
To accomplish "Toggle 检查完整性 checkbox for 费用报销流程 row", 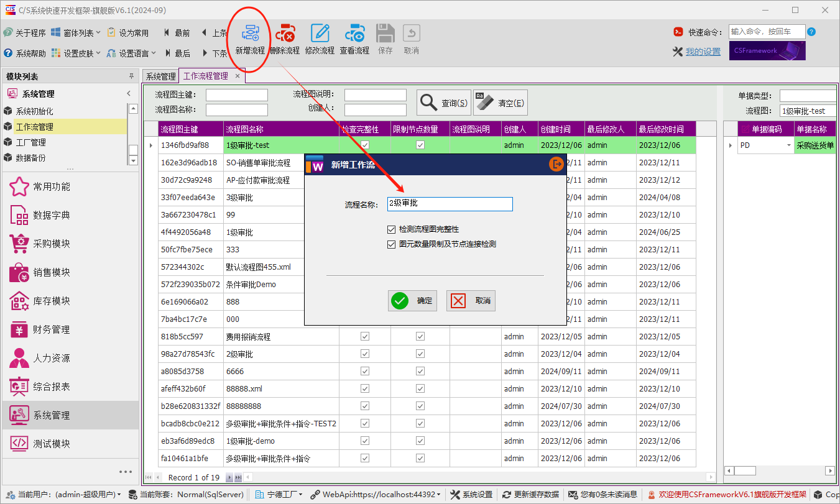I will click(365, 336).
